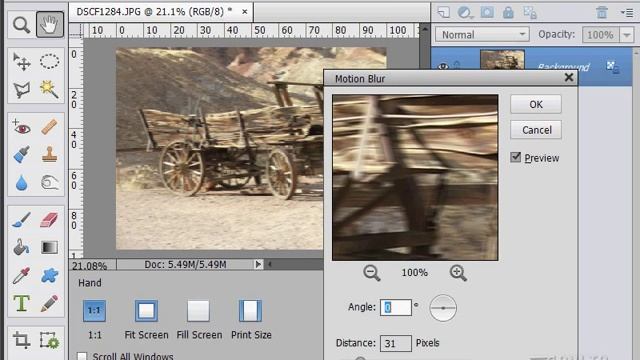Image resolution: width=640 pixels, height=360 pixels.
Task: Select the Eraser tool
Action: click(49, 220)
